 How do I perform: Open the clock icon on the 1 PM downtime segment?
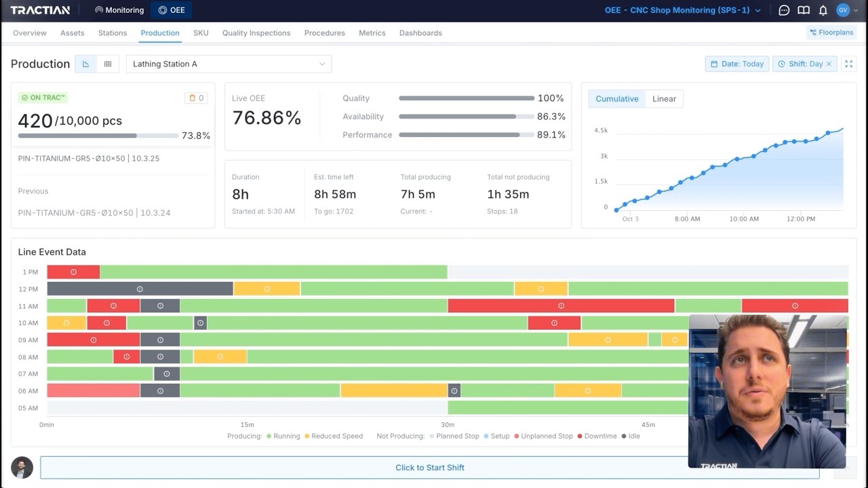click(x=73, y=272)
